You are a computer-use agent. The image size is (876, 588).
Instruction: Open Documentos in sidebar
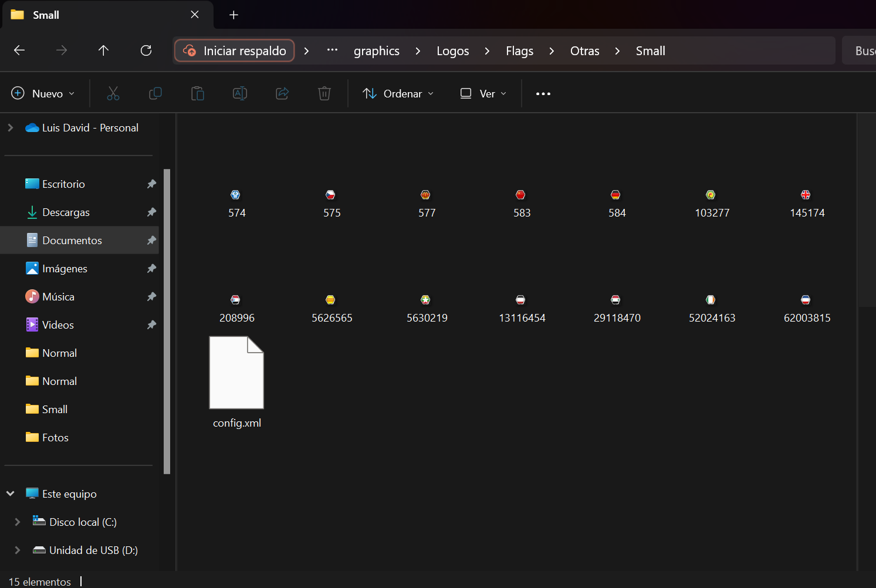point(80,240)
